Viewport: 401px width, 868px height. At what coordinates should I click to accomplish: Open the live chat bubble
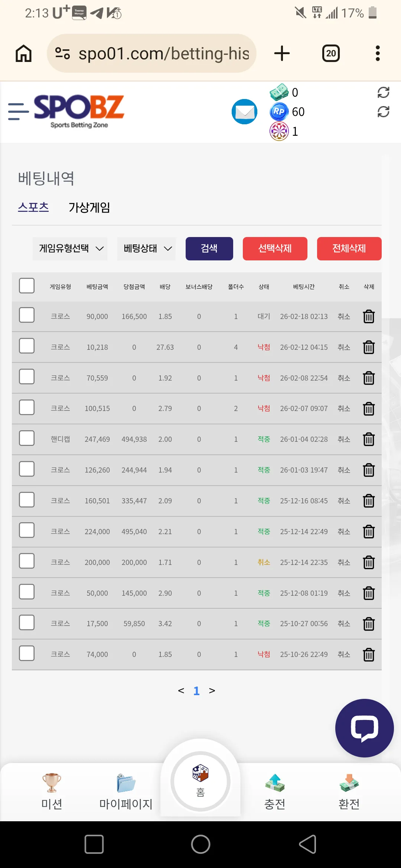click(364, 728)
